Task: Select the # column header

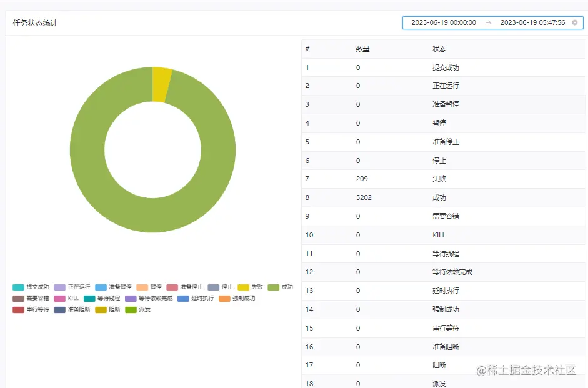Action: point(307,49)
